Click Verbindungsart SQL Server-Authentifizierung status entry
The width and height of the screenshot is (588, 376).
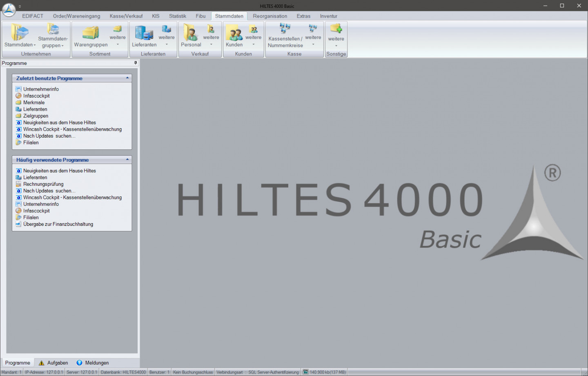pos(258,372)
